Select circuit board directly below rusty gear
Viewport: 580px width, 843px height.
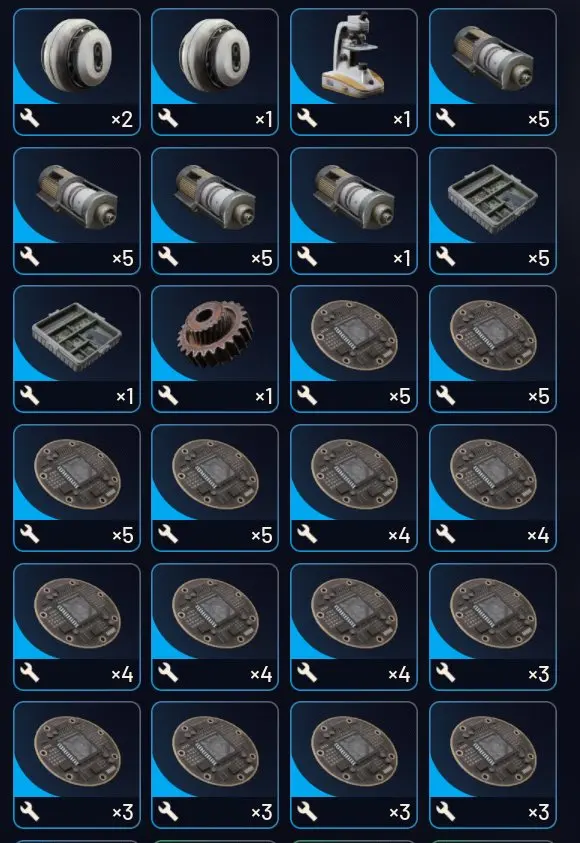point(215,488)
